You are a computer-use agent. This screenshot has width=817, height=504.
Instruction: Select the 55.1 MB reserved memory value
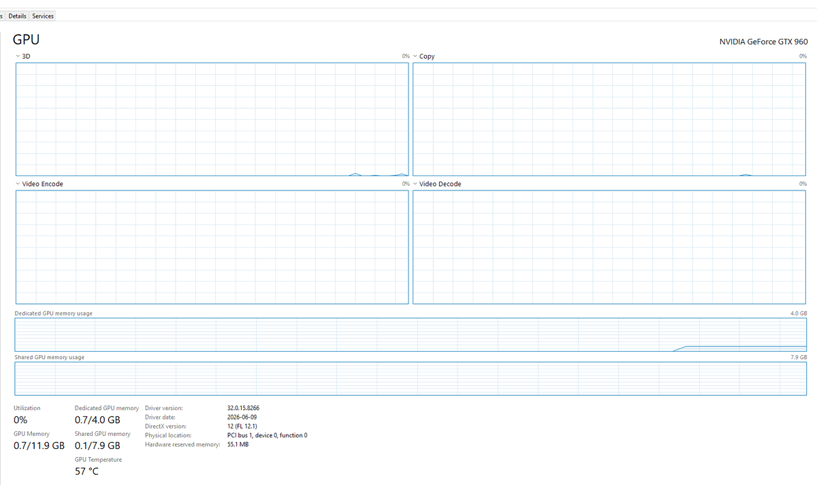(x=238, y=445)
